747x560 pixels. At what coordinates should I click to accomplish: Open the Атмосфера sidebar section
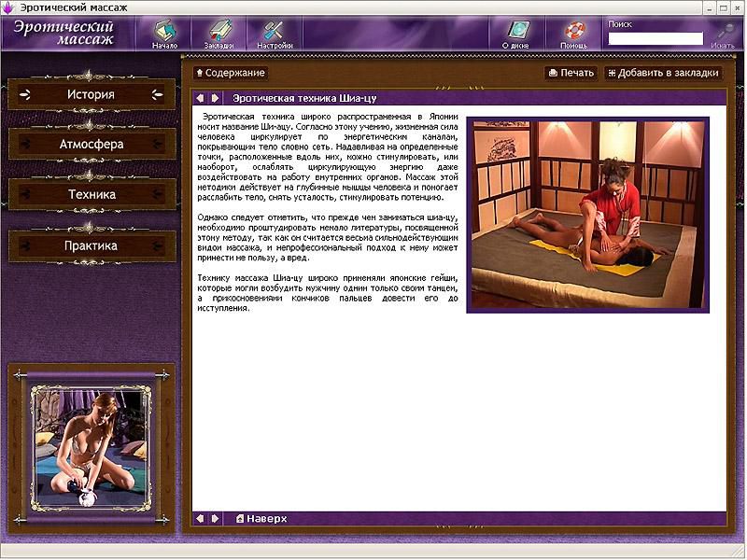91,145
